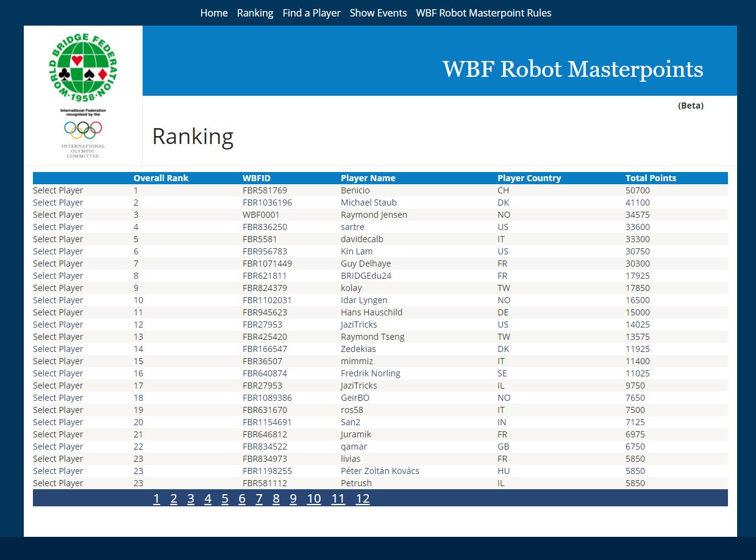Select Player for Guy Delhaye row
This screenshot has height=560, width=756.
coord(58,264)
